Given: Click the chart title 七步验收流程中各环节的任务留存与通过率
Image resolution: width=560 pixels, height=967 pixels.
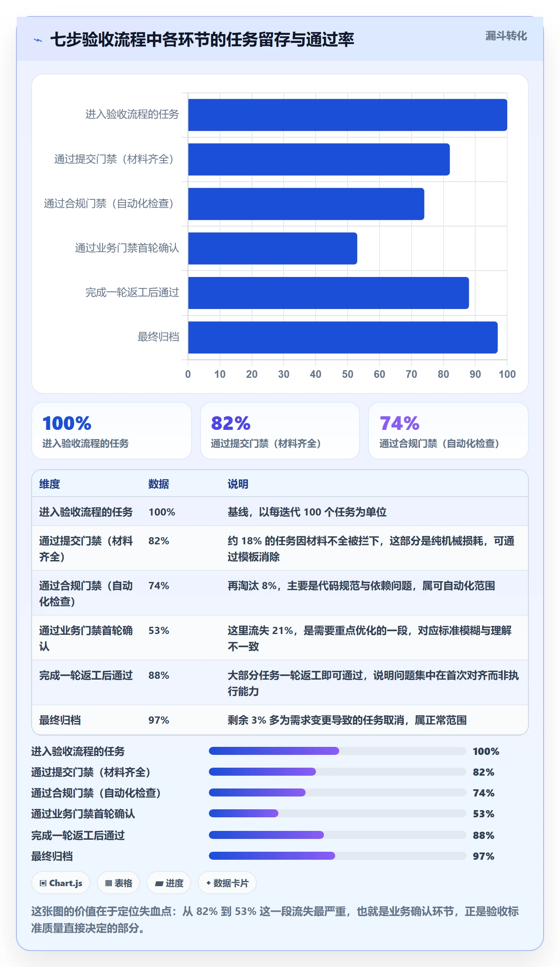Looking at the screenshot, I should [x=202, y=40].
